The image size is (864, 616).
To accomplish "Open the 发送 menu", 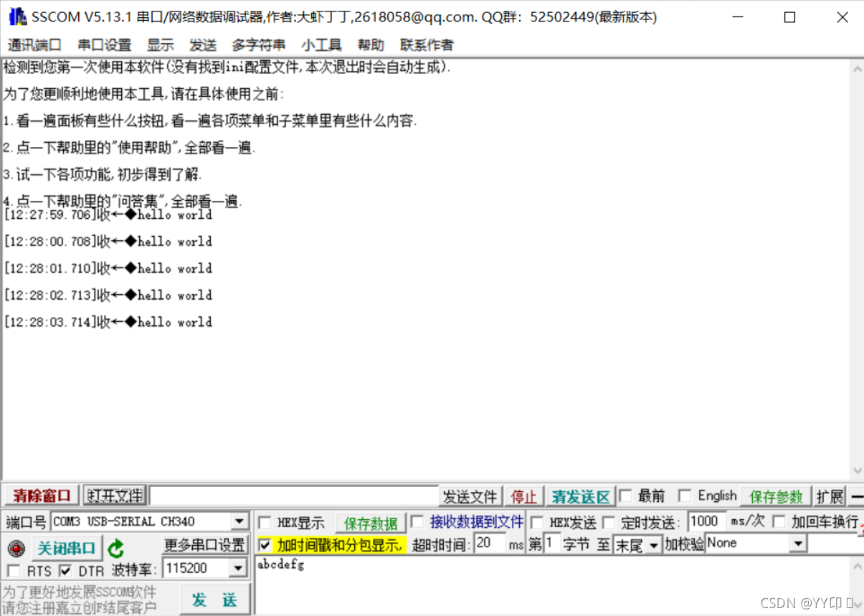I will click(x=203, y=45).
